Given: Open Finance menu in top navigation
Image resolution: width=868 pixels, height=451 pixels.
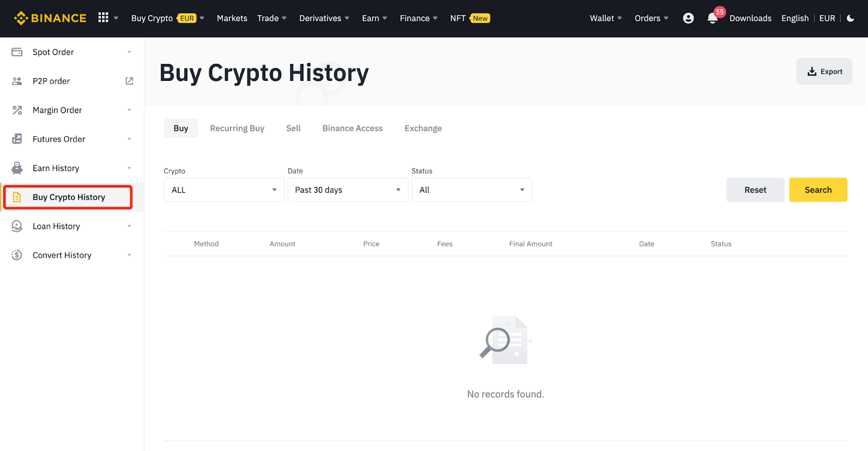Looking at the screenshot, I should pyautogui.click(x=419, y=18).
